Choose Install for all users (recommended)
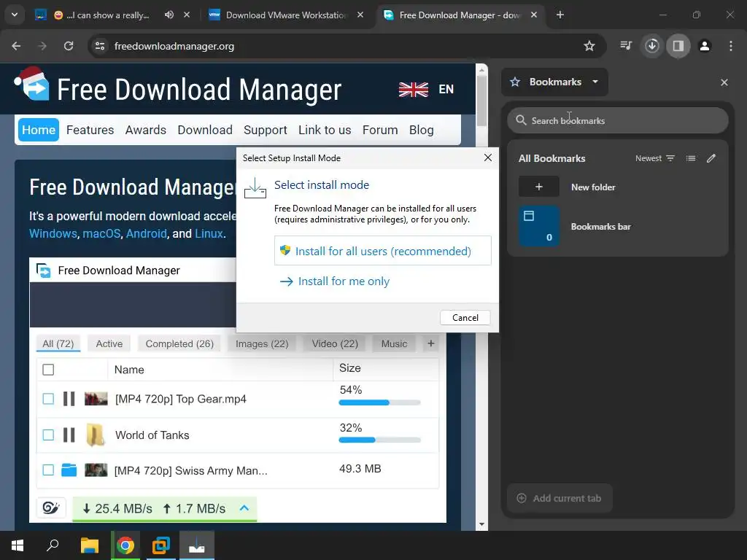This screenshot has height=560, width=747. (382, 251)
